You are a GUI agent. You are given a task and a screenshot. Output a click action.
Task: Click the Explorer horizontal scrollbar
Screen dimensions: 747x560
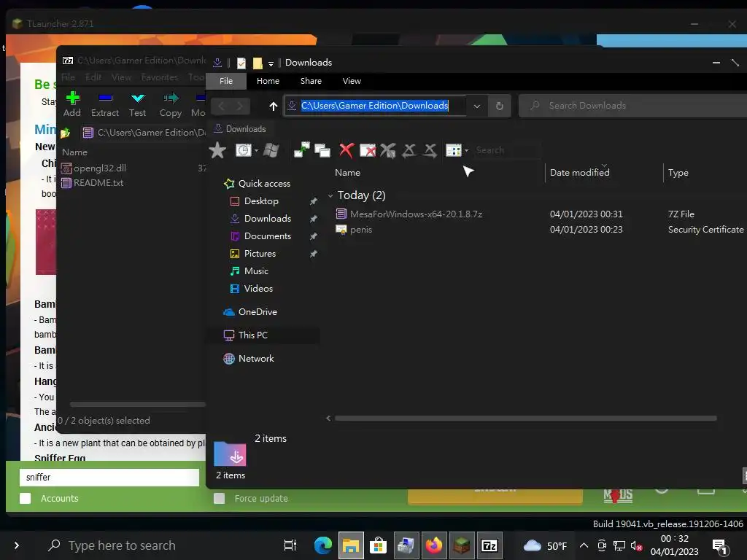coord(525,418)
